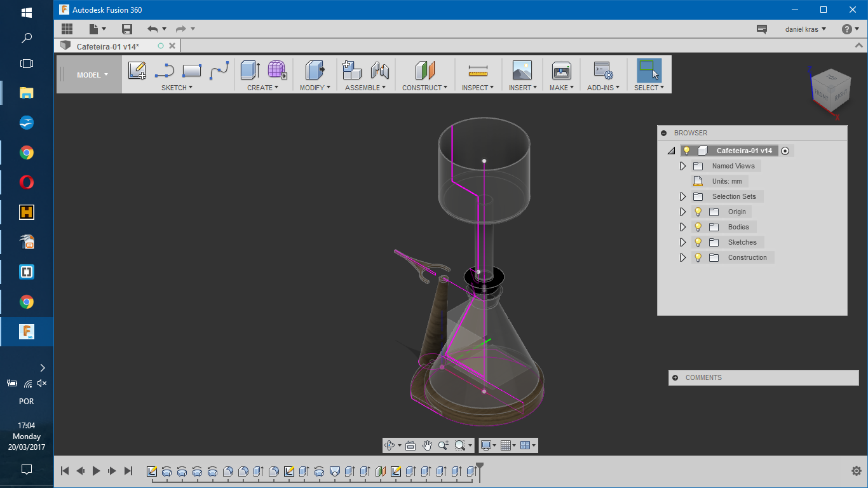Open the ASSEMBLE menu
The height and width of the screenshot is (488, 868).
365,88
